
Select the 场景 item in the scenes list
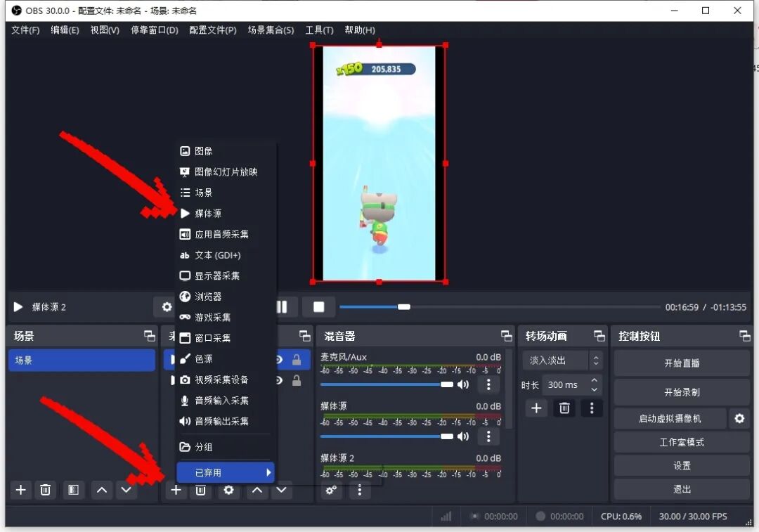tap(82, 360)
